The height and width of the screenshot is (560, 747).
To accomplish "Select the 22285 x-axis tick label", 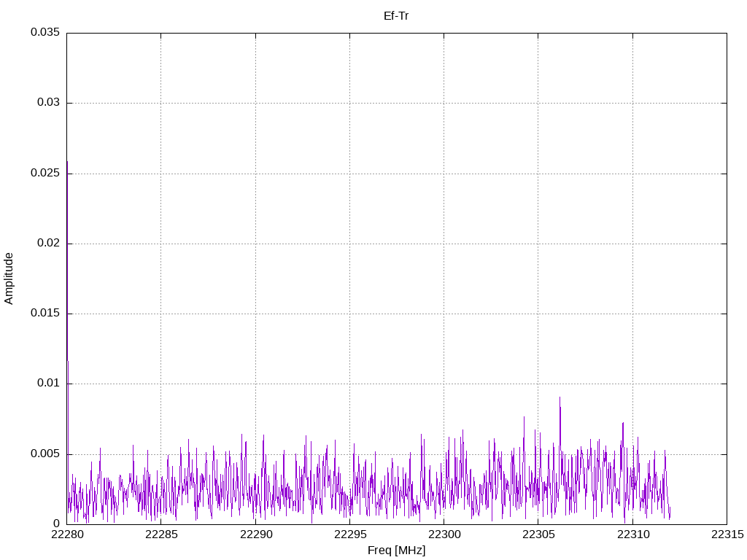I will click(x=161, y=534).
